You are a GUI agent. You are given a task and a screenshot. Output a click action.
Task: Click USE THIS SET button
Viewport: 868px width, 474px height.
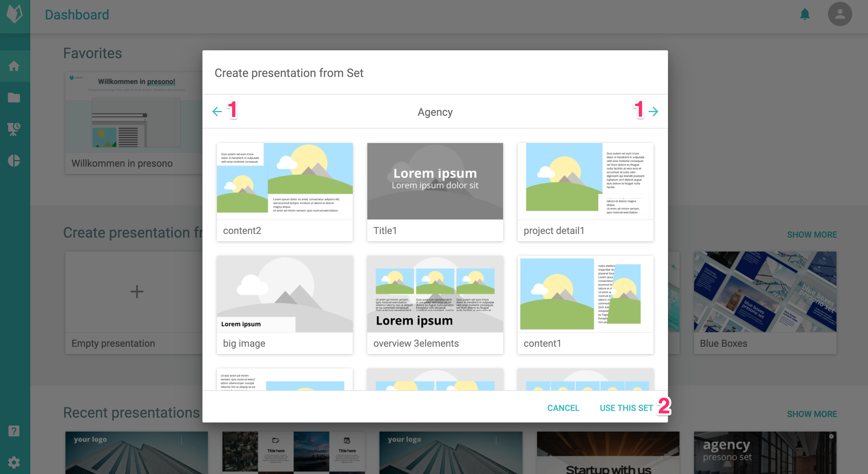(626, 408)
